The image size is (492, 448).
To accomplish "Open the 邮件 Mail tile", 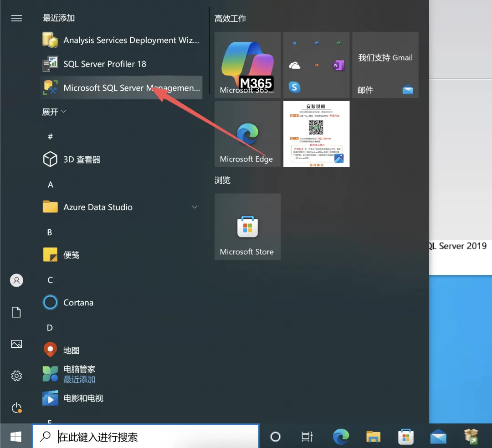I will pos(385,65).
